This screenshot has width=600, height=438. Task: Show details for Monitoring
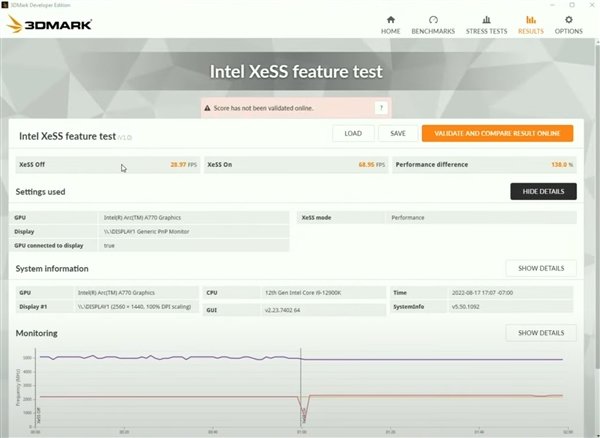point(541,333)
